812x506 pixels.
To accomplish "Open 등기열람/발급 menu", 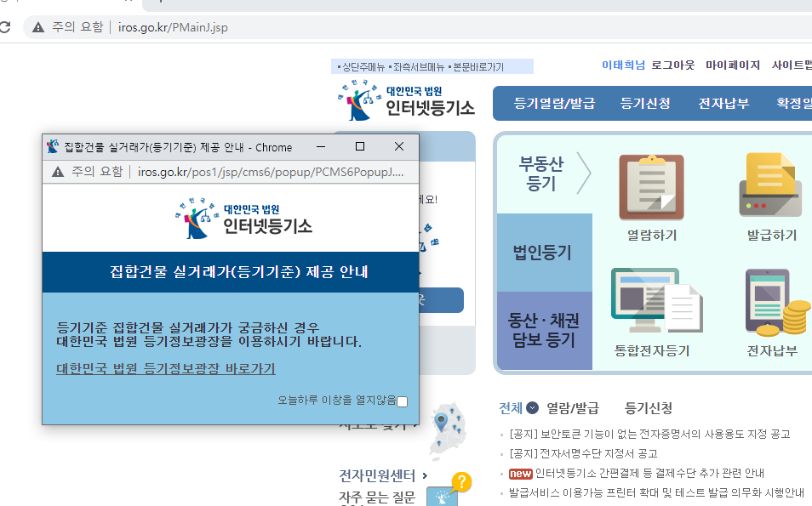I will coord(554,103).
